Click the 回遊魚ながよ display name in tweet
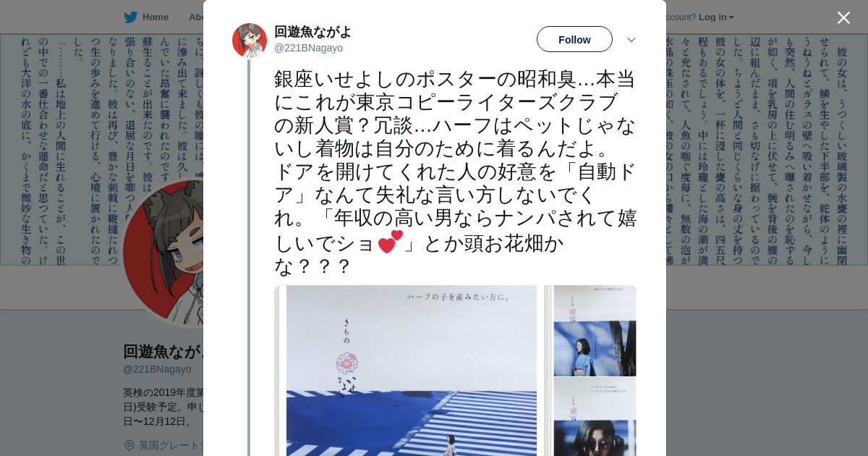 [x=312, y=32]
